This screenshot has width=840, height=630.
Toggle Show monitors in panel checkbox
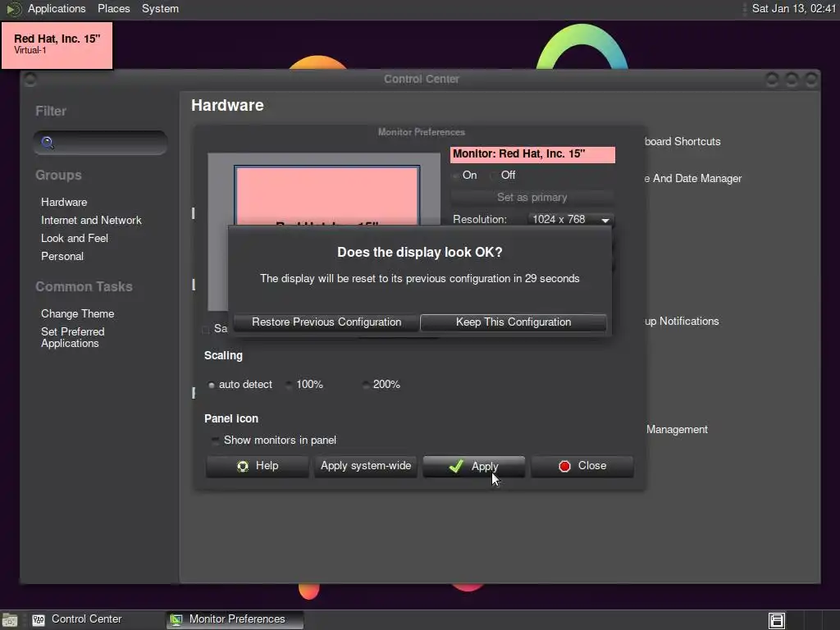click(215, 441)
